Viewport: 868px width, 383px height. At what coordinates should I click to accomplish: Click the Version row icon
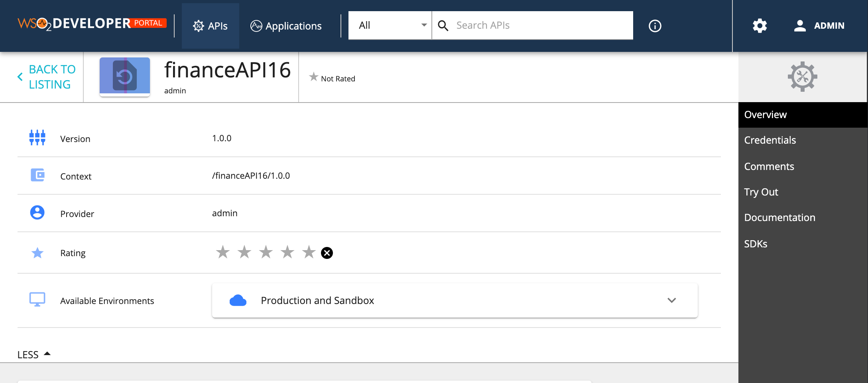tap(37, 138)
